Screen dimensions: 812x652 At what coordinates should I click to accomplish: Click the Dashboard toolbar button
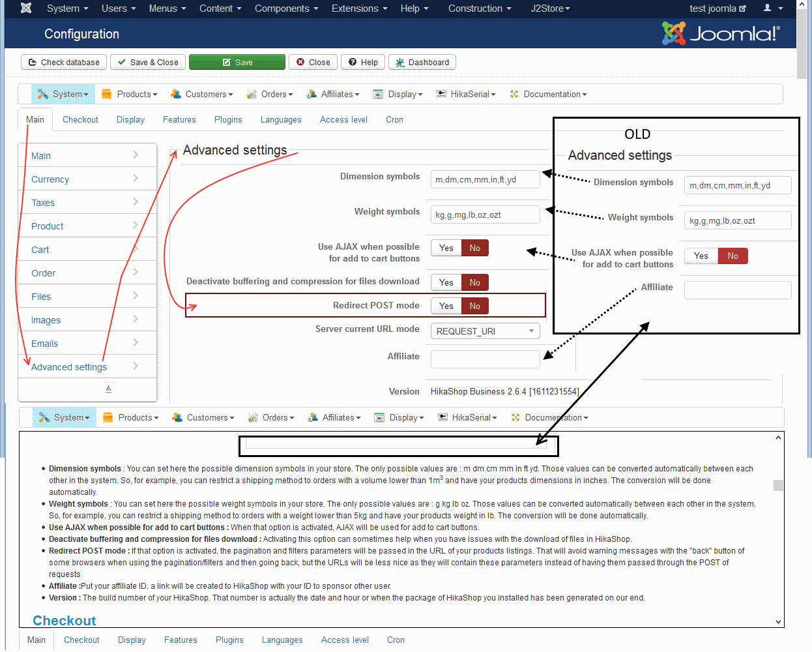[x=422, y=62]
